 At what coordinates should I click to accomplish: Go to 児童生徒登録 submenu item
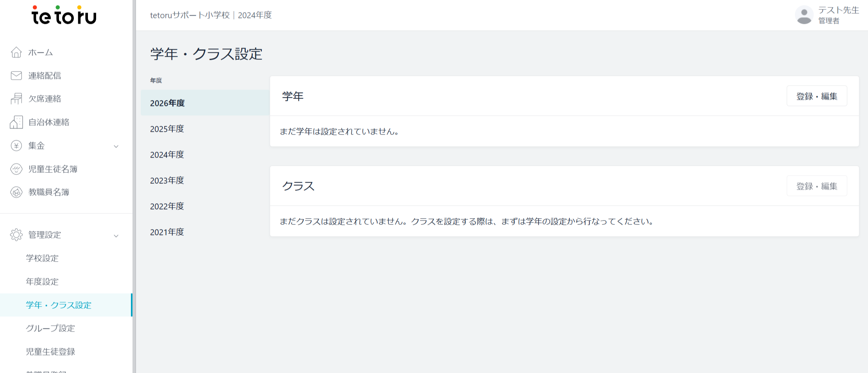50,351
